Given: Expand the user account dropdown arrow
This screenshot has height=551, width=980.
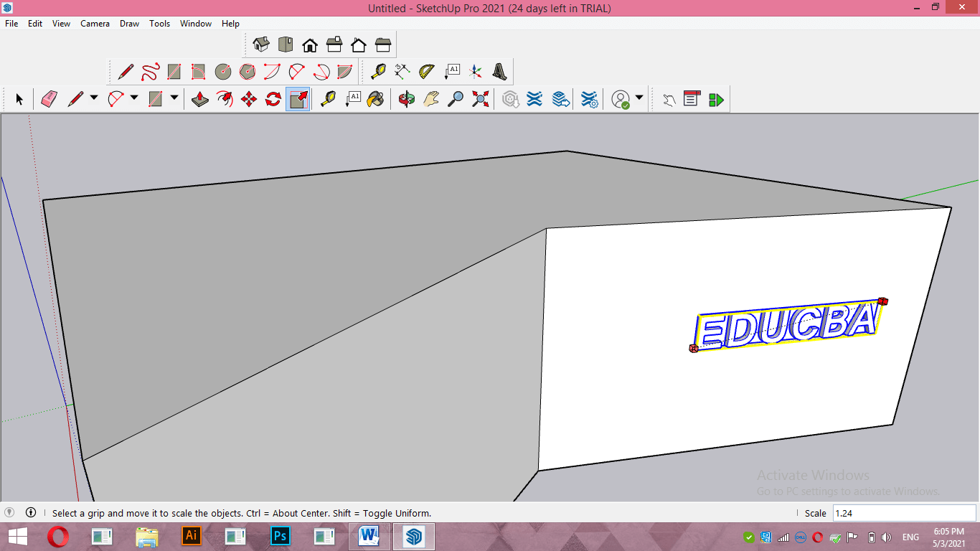Looking at the screenshot, I should (x=639, y=98).
